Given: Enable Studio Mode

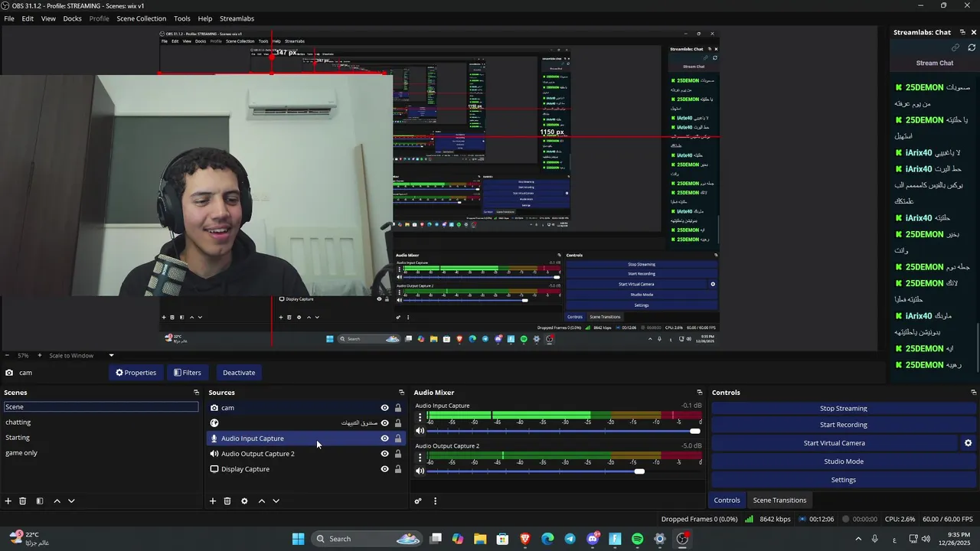Looking at the screenshot, I should 844,461.
